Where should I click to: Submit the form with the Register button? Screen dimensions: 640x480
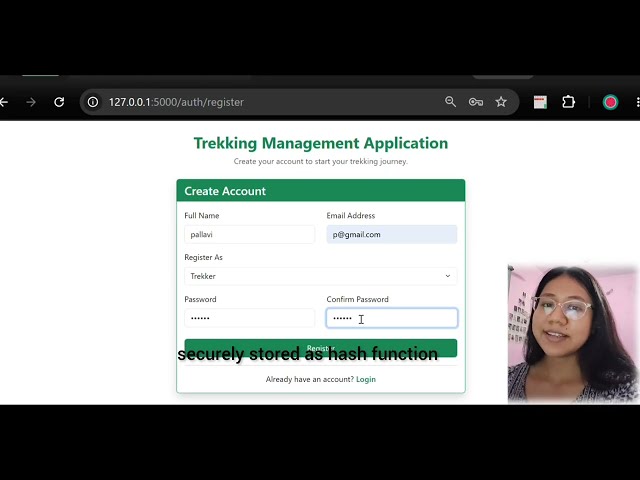320,348
